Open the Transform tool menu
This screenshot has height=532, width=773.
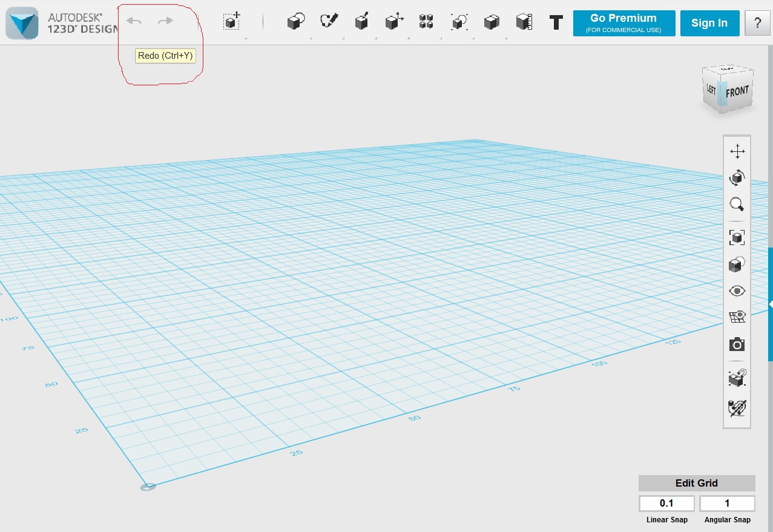pos(232,22)
